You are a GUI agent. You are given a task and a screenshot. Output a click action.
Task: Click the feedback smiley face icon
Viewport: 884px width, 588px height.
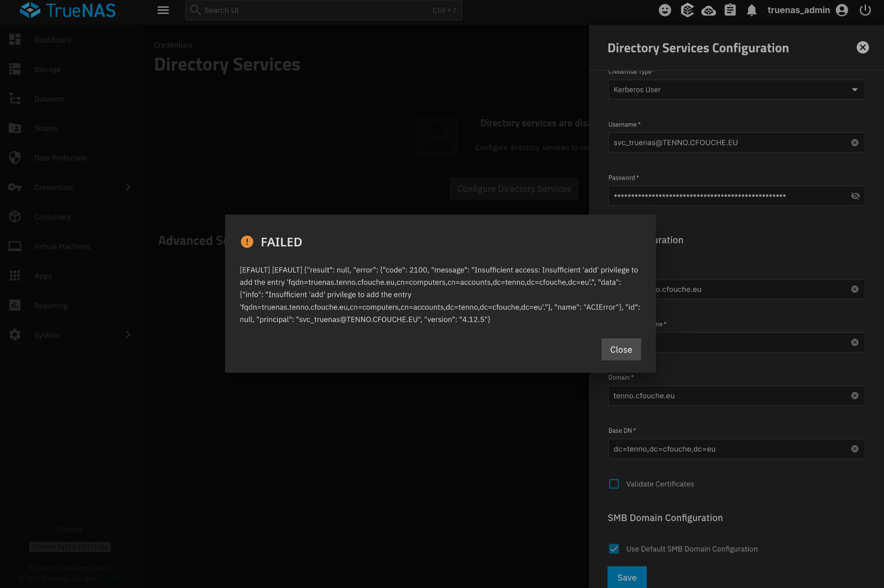pyautogui.click(x=665, y=10)
